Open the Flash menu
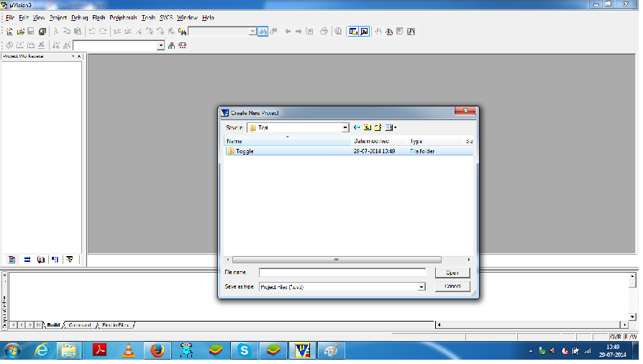Image resolution: width=643 pixels, height=364 pixels. [99, 18]
